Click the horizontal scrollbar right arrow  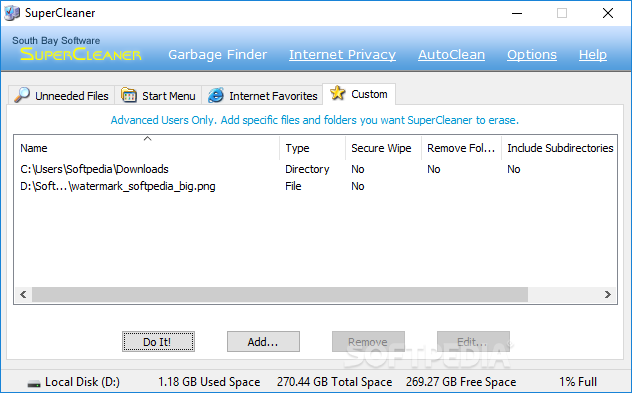(x=608, y=295)
